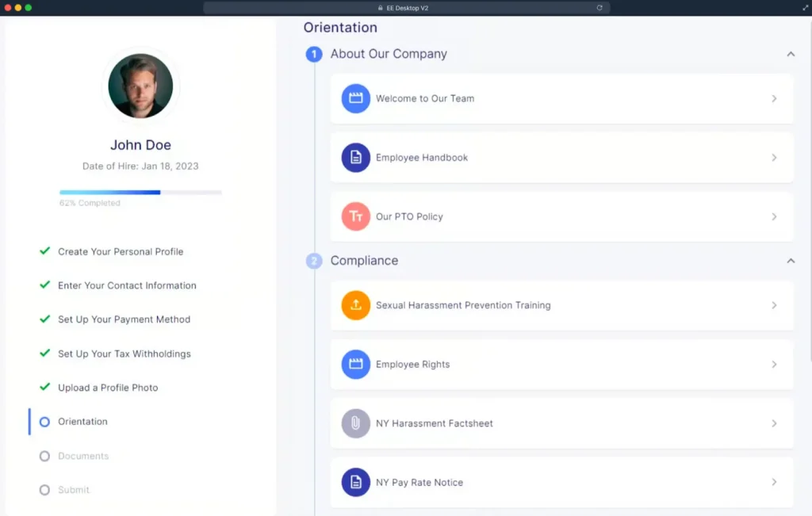This screenshot has height=516, width=812.
Task: Go to Enter Your Contact Information step
Action: (x=127, y=285)
